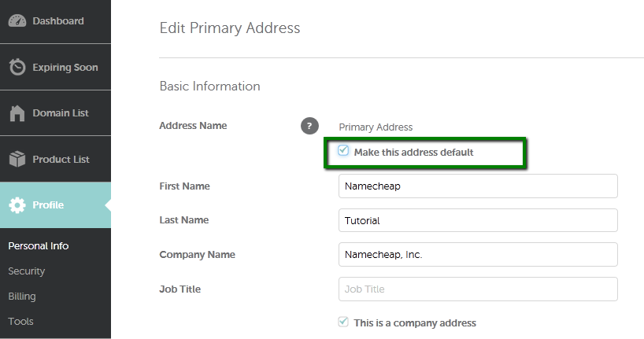Click the Profile gear icon
This screenshot has height=339, width=644.
pos(17,205)
